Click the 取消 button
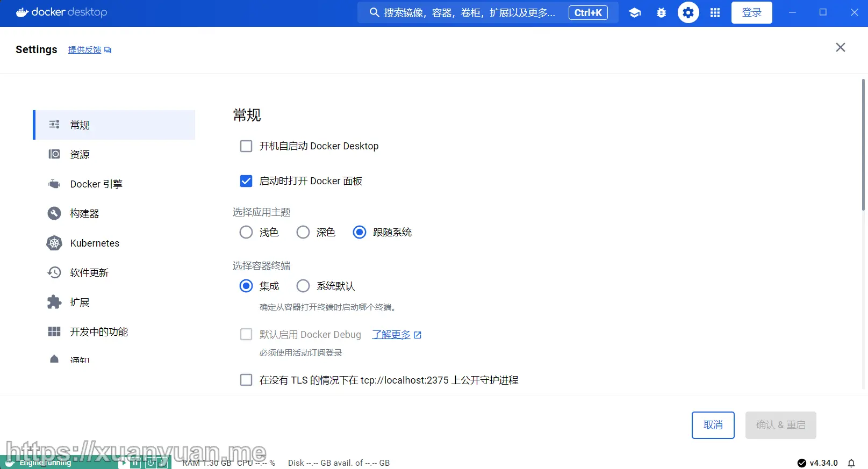 tap(713, 425)
